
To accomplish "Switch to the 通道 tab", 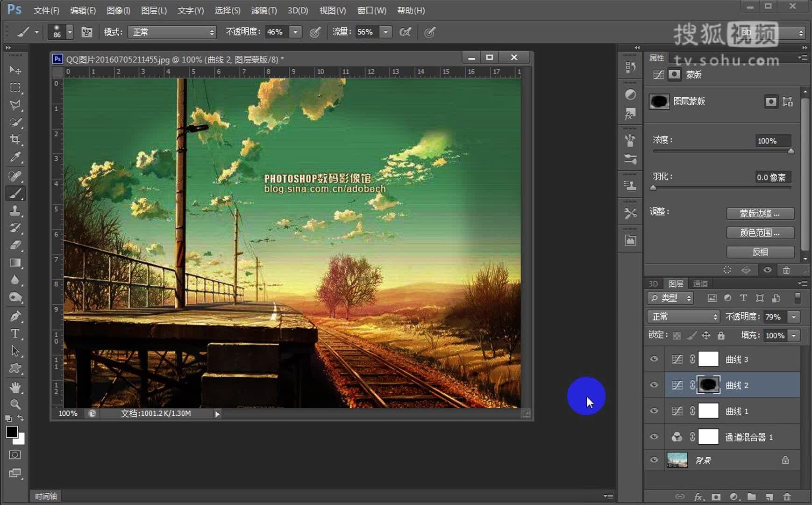I will point(700,283).
